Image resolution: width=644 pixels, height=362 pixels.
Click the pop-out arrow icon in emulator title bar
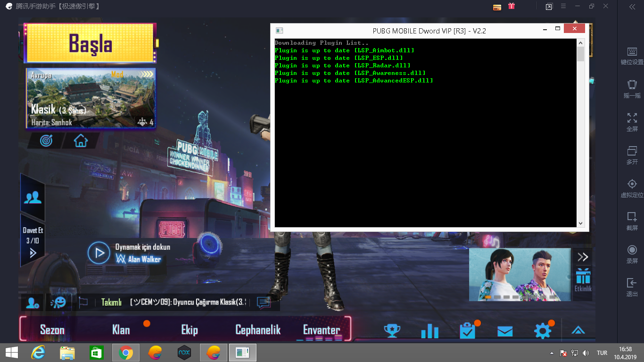pos(549,7)
